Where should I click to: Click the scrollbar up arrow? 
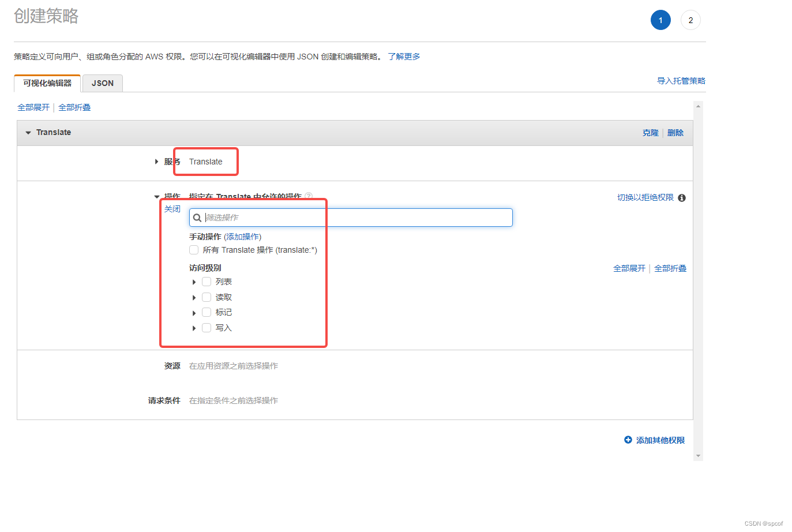coord(699,106)
